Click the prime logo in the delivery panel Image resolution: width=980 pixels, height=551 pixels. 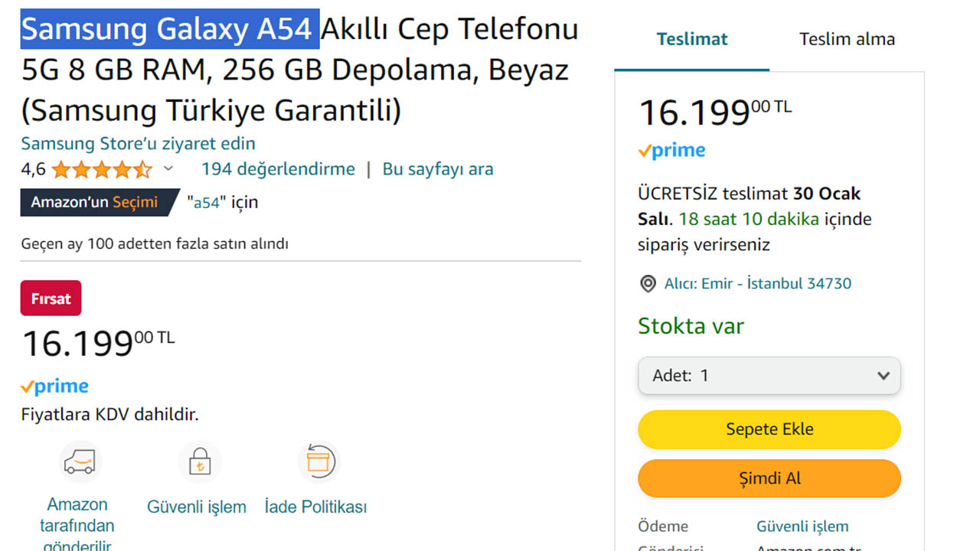tap(671, 150)
